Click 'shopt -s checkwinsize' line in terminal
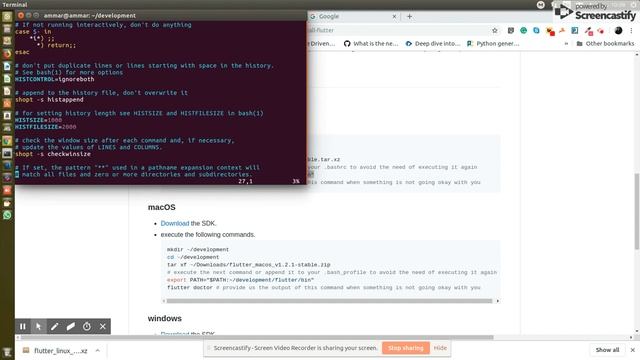Screen dimensions: 640x360 (53, 154)
